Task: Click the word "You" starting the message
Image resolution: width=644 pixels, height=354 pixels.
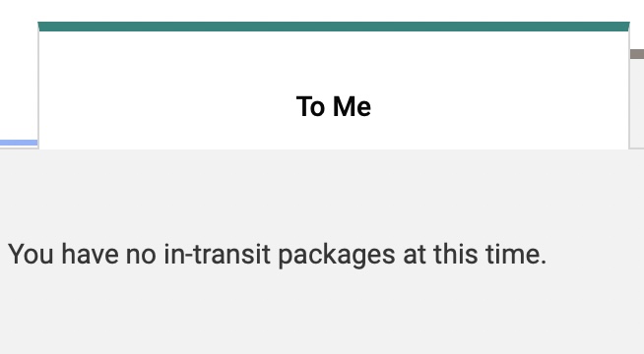Action: [x=31, y=255]
